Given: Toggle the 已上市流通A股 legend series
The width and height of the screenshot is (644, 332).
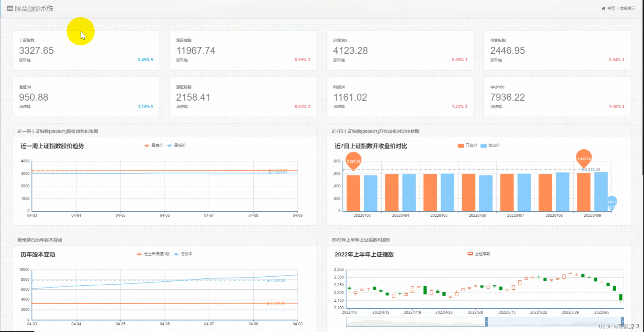Looking at the screenshot, I should [x=153, y=254].
